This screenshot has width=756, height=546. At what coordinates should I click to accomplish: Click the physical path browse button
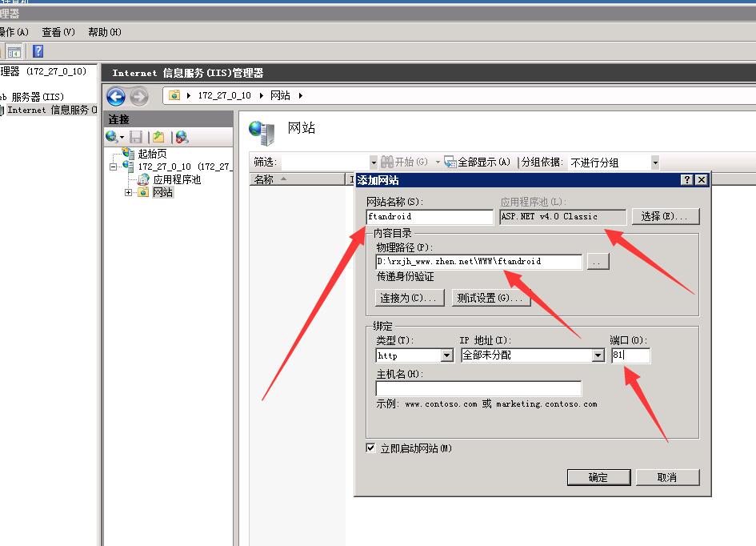(x=598, y=262)
